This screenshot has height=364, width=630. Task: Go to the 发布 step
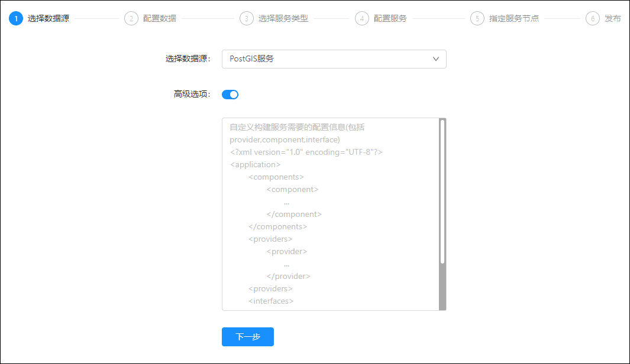click(613, 18)
